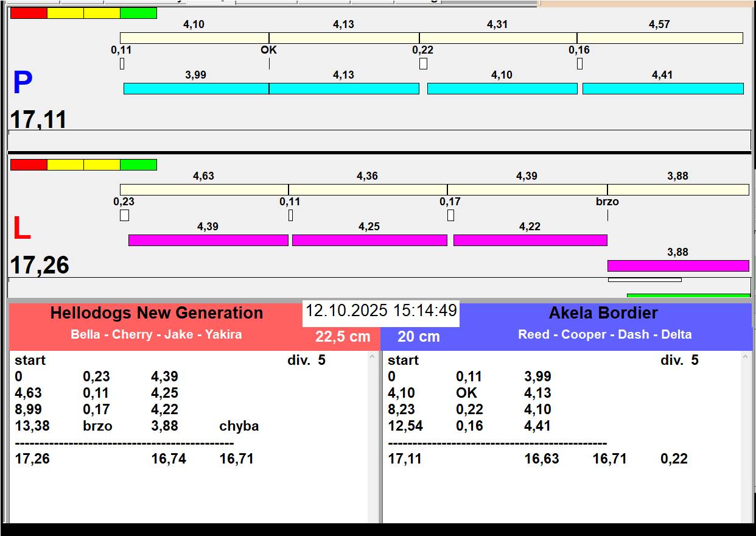The height and width of the screenshot is (536, 756).
Task: Select the cyan 3,99 run bar
Action: pyautogui.click(x=196, y=88)
